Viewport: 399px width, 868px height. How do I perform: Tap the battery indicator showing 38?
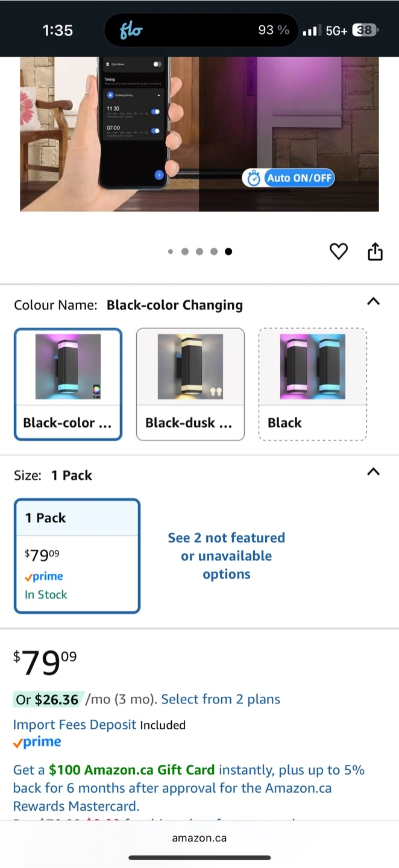click(365, 30)
